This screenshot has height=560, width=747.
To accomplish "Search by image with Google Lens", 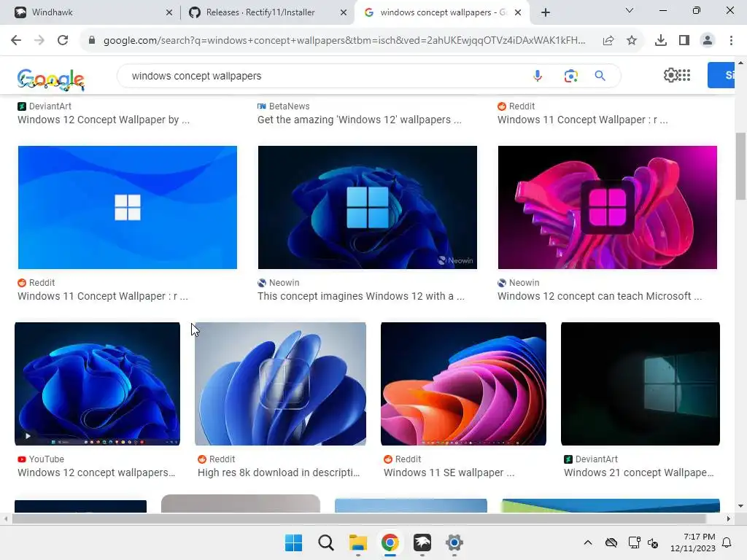I will [570, 76].
